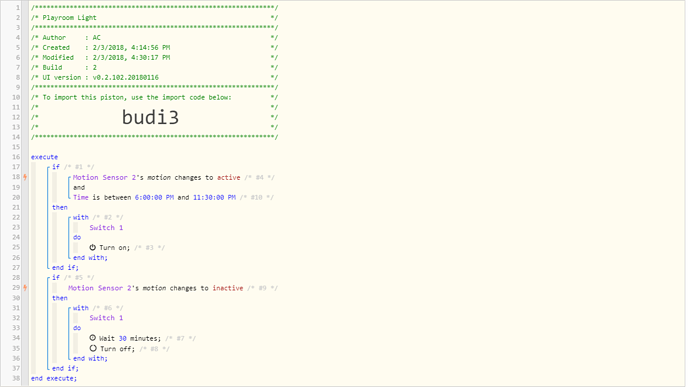Viewport: 690px width, 391px height.
Task: Click 'end if;' on line 27
Action: [65, 267]
